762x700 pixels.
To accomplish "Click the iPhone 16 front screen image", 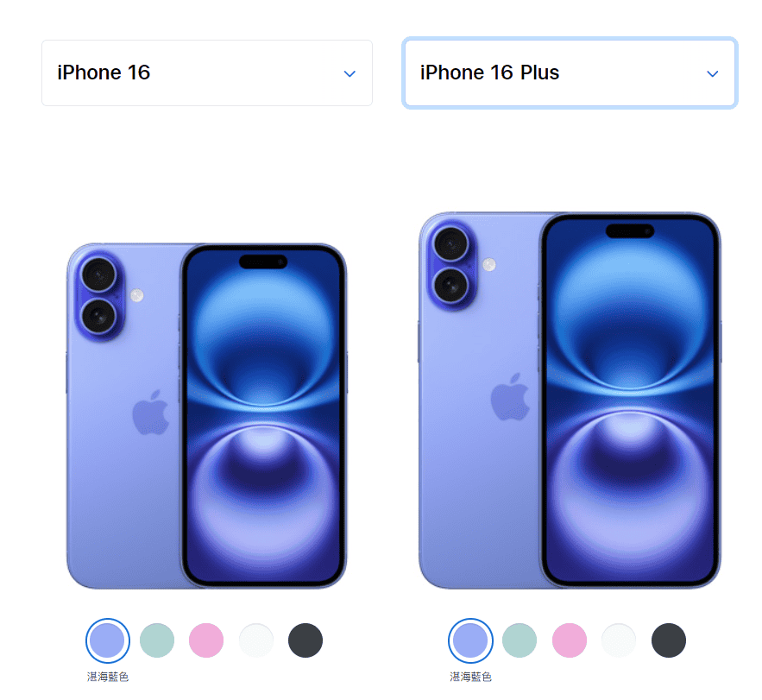I will point(263,416).
